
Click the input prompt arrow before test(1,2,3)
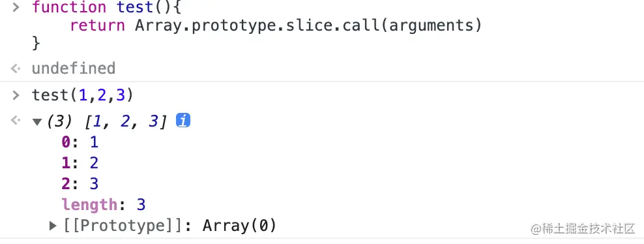[x=16, y=95]
